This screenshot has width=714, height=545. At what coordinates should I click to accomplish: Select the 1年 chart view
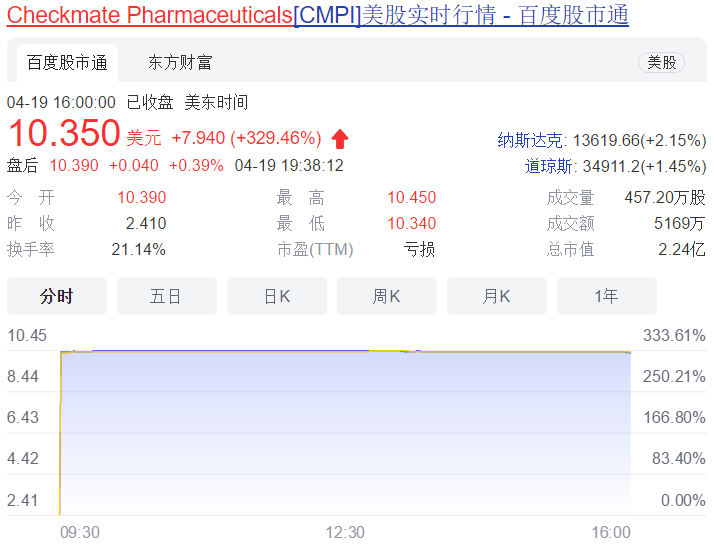click(607, 296)
